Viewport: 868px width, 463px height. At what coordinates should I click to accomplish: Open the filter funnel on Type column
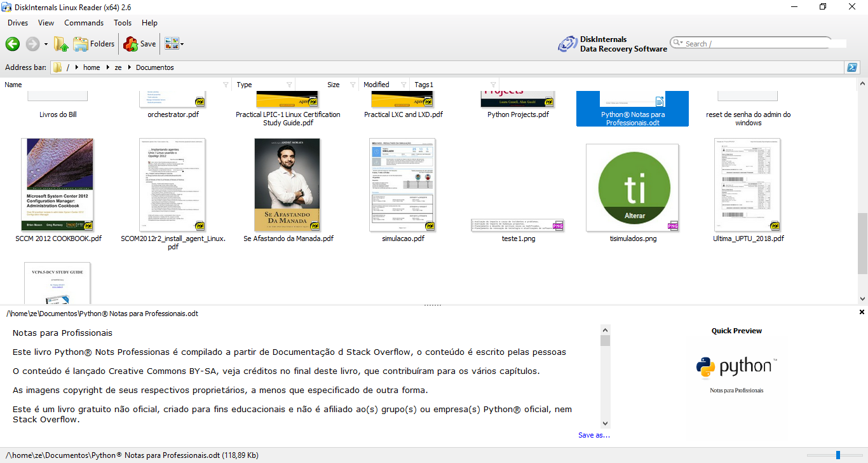point(289,84)
